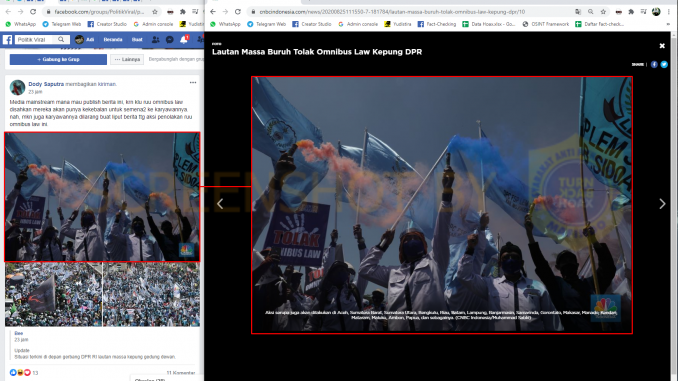Reload the cnbcindonesia page
The width and height of the screenshot is (678, 381).
tap(238, 12)
